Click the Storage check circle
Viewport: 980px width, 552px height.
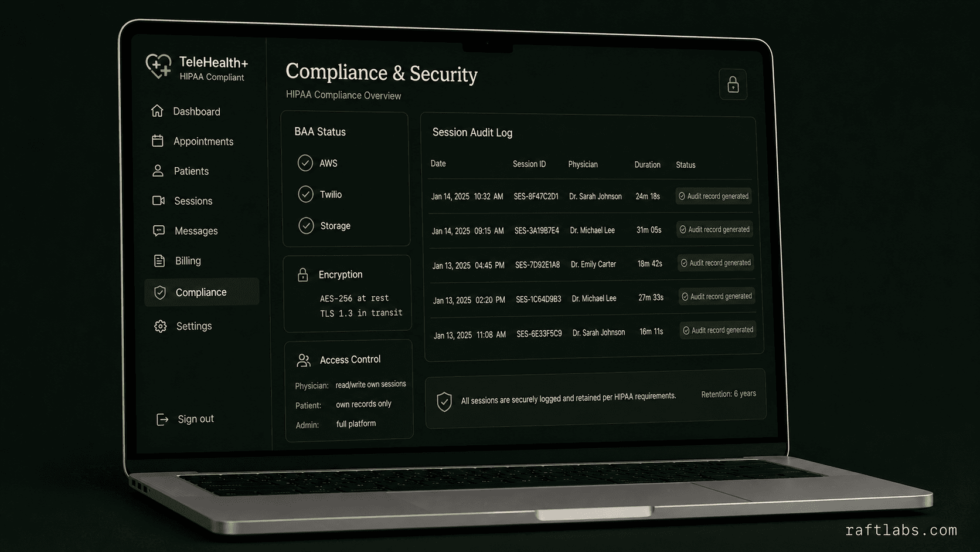click(306, 225)
